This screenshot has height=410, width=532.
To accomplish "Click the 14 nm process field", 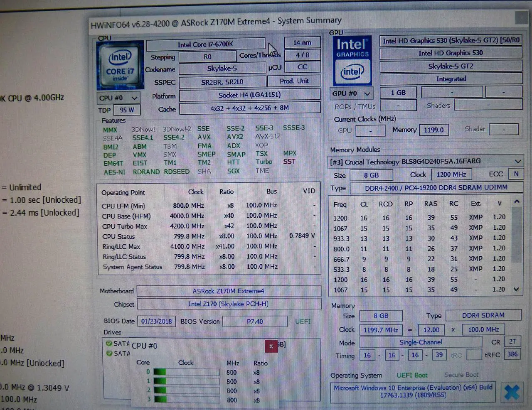I will tap(302, 42).
